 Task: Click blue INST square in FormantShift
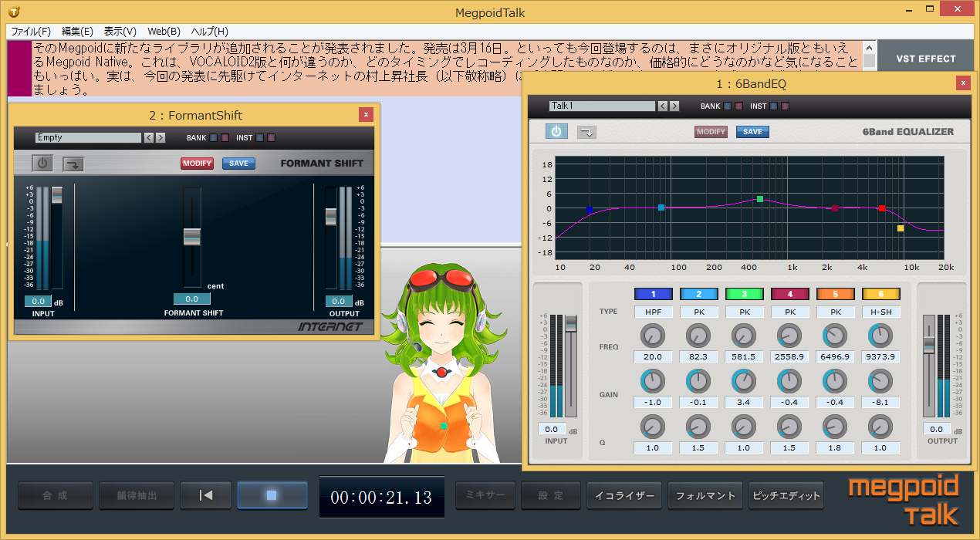(x=260, y=138)
